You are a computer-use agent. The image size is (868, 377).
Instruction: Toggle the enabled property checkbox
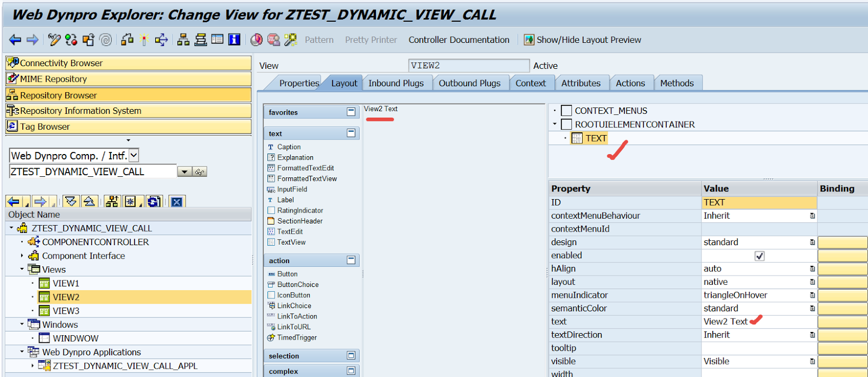(759, 256)
